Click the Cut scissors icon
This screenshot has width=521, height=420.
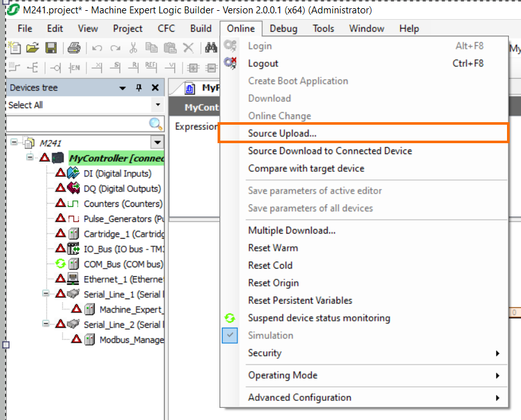133,48
